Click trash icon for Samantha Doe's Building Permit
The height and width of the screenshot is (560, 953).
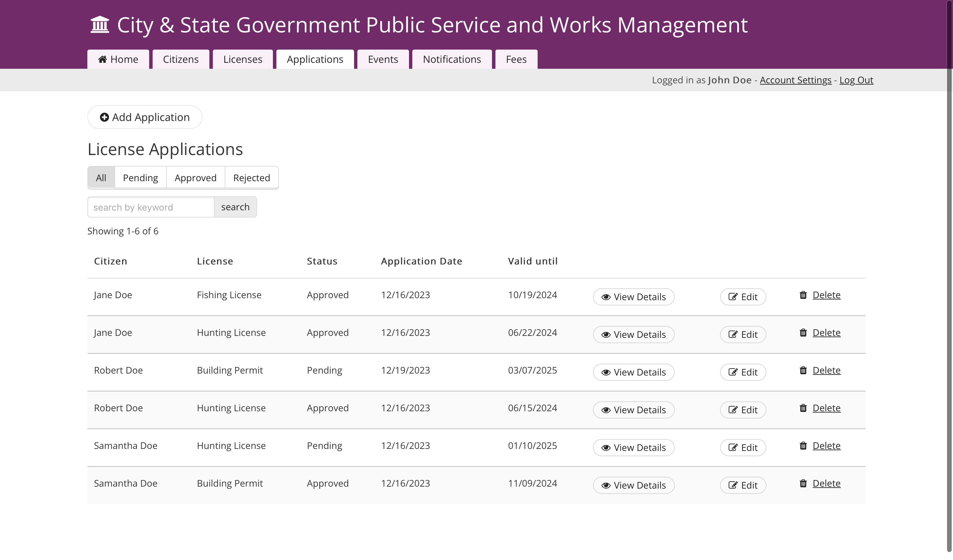(x=803, y=484)
